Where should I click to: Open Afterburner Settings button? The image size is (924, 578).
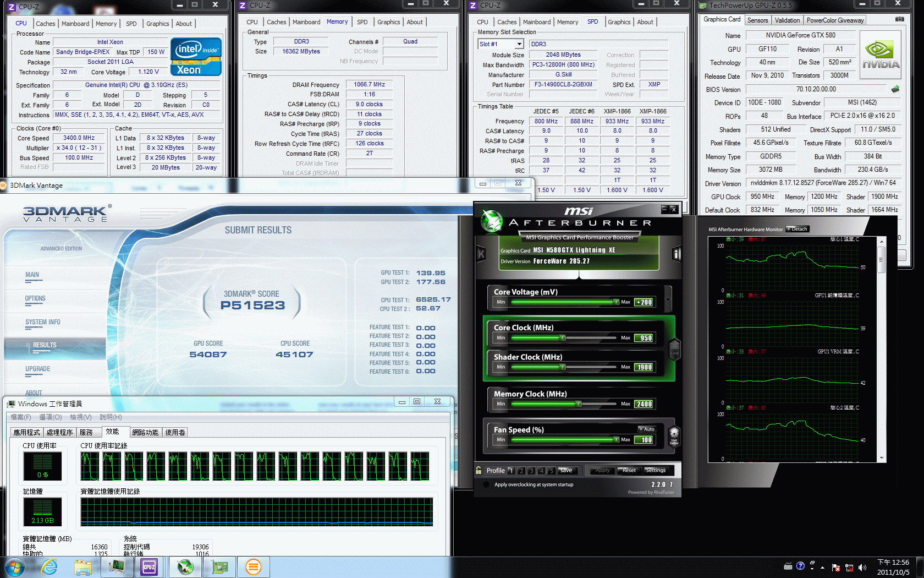(x=656, y=471)
